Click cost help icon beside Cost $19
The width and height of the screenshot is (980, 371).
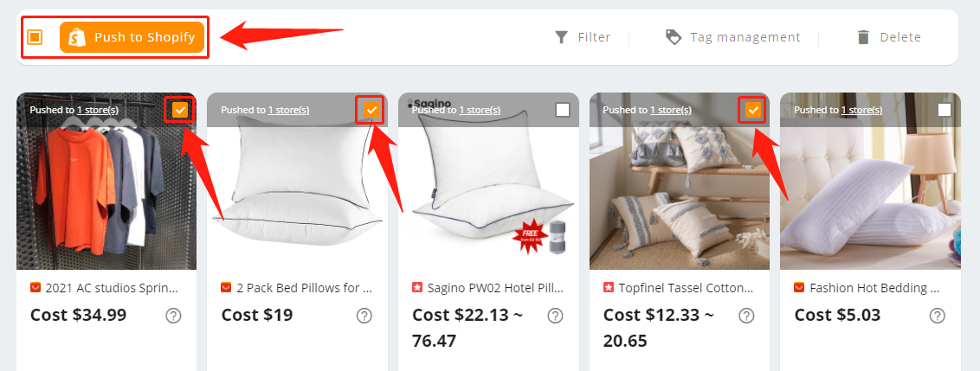[364, 316]
